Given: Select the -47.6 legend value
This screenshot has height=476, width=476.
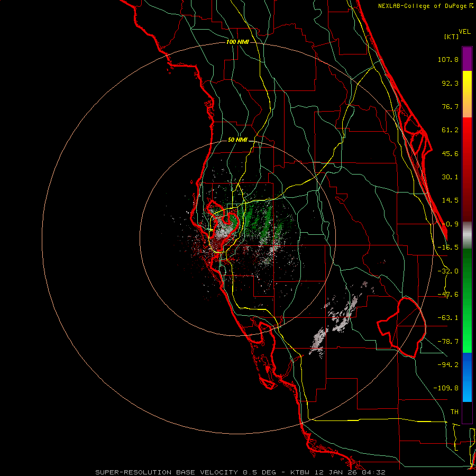Looking at the screenshot, I should (448, 295).
